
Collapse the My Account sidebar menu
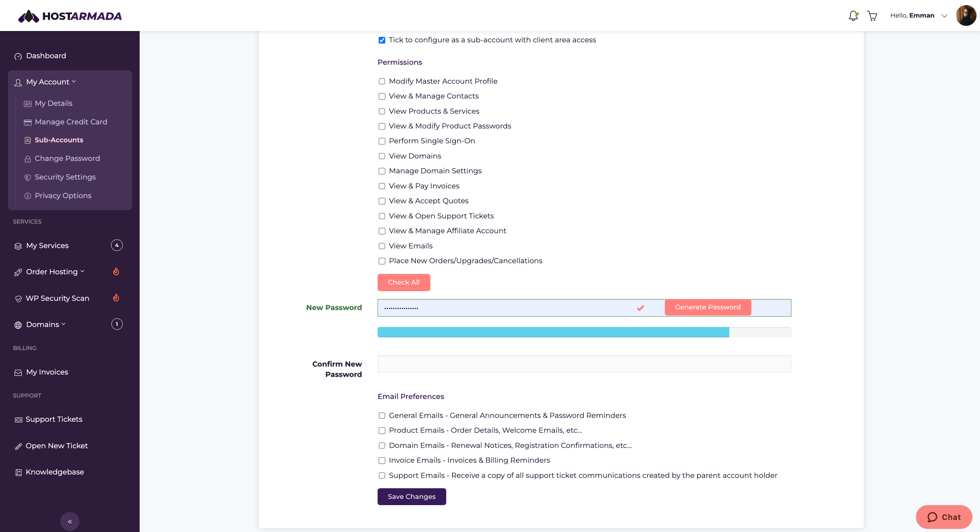pyautogui.click(x=51, y=82)
